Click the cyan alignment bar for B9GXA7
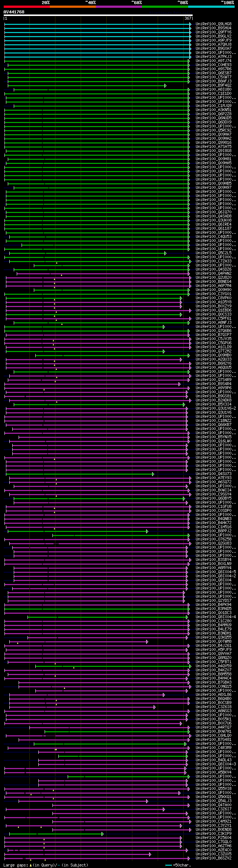The image size is (238, 868). 98,49
